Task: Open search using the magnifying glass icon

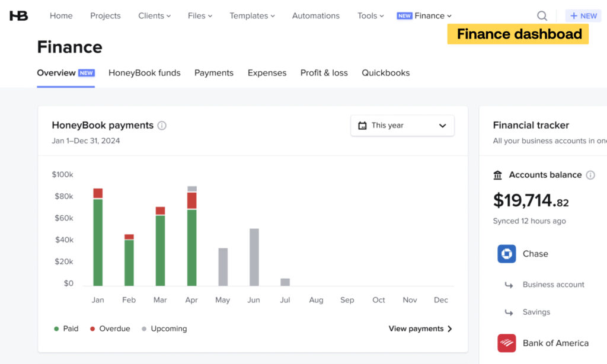Action: (x=541, y=15)
